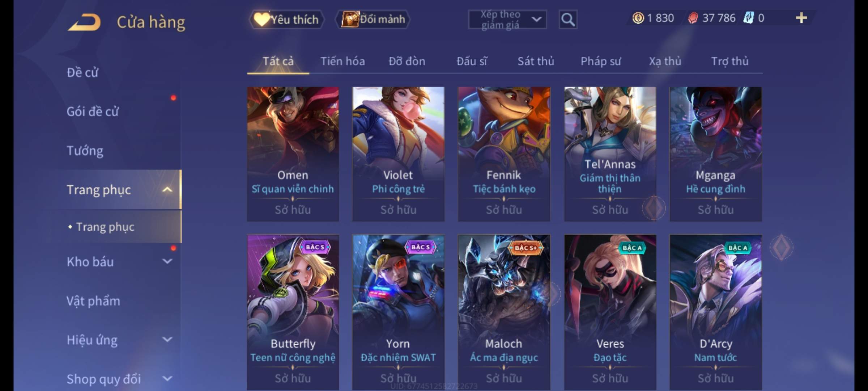Switch to the Pháp sư tab

pos(601,61)
